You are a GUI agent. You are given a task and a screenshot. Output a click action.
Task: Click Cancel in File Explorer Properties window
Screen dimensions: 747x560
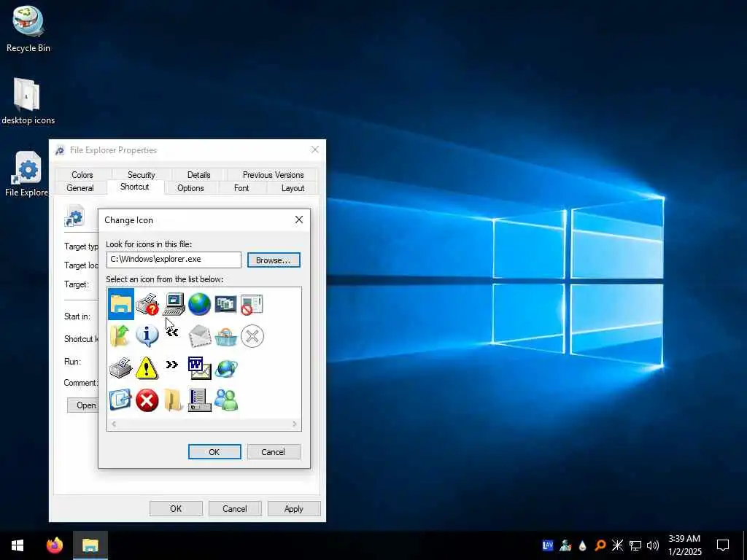pos(235,508)
